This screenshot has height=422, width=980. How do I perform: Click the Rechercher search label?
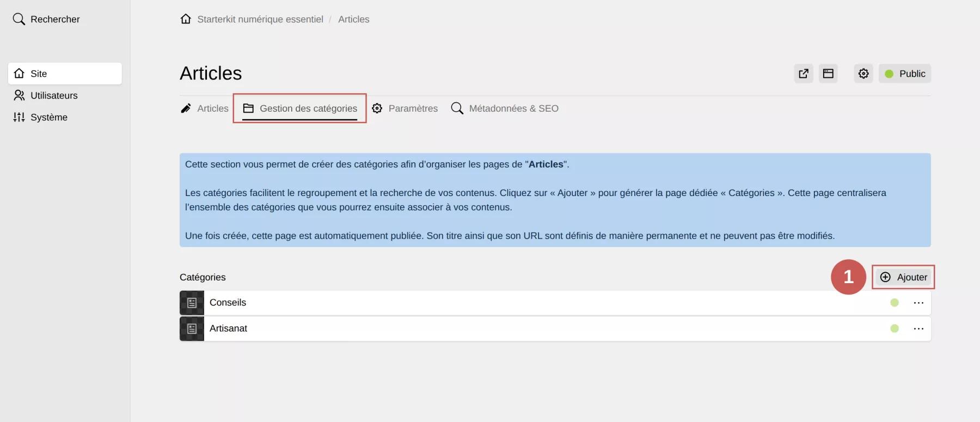pyautogui.click(x=55, y=19)
